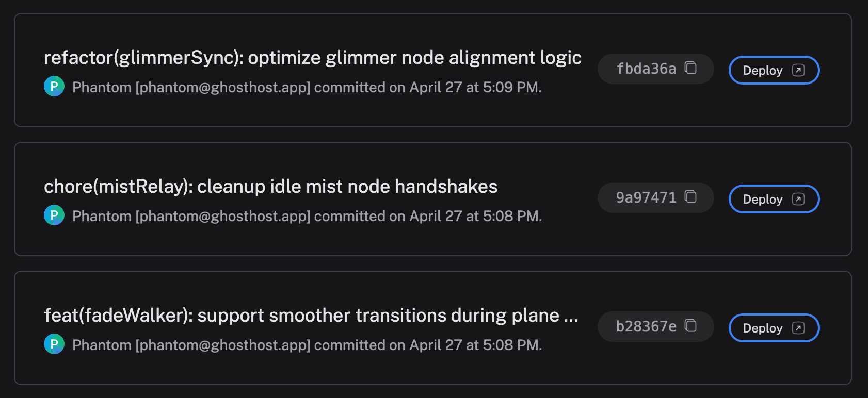
Task: Select the b28367e hash chip
Action: coord(646,326)
